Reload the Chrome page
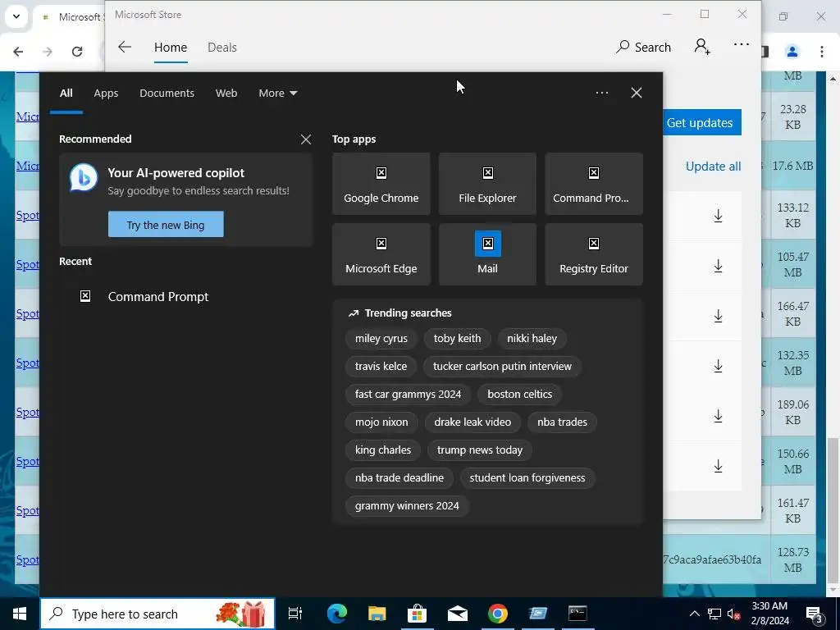 [77, 52]
